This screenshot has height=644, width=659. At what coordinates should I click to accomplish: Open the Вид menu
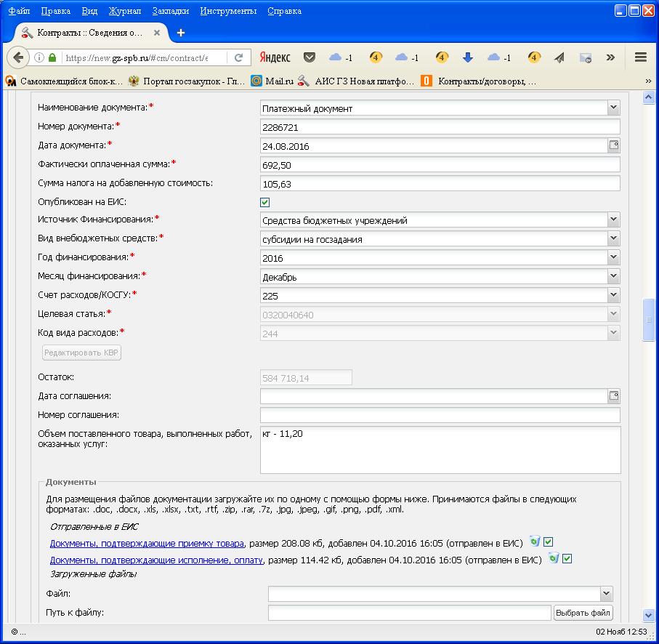[89, 11]
